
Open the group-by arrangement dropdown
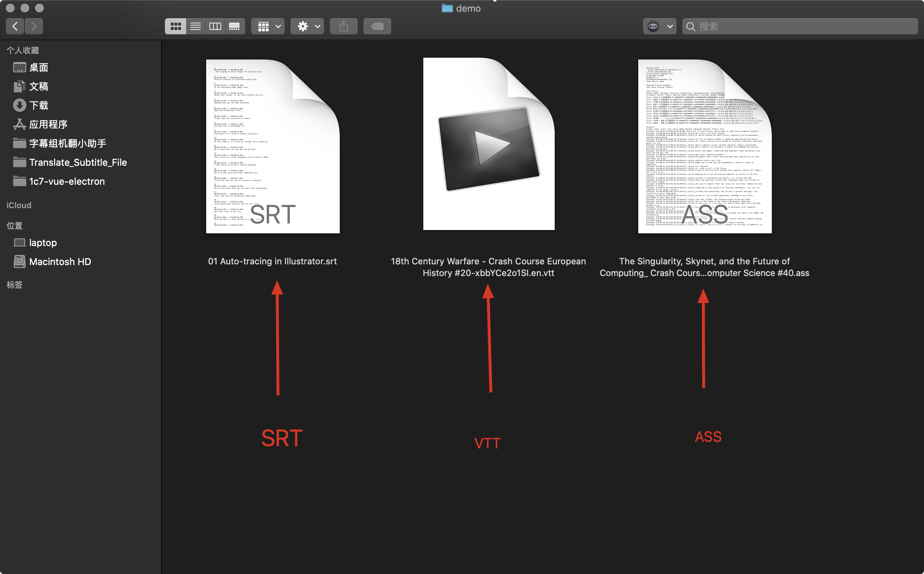(x=268, y=26)
